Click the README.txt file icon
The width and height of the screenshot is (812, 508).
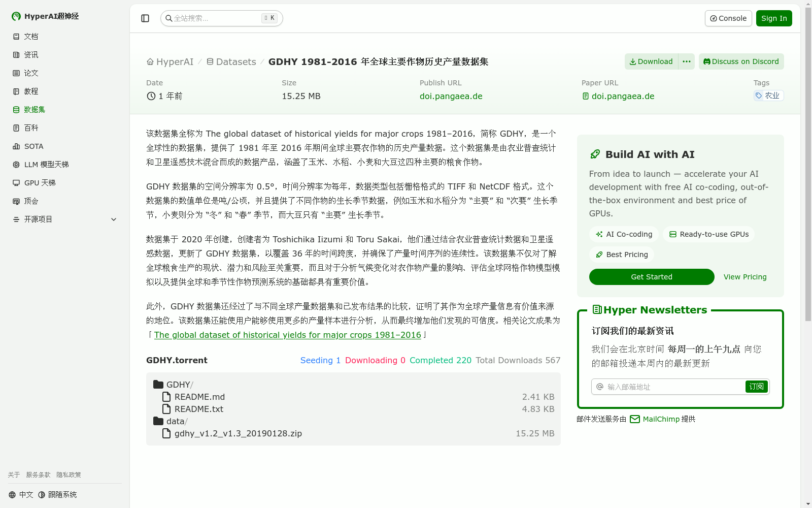pos(166,409)
